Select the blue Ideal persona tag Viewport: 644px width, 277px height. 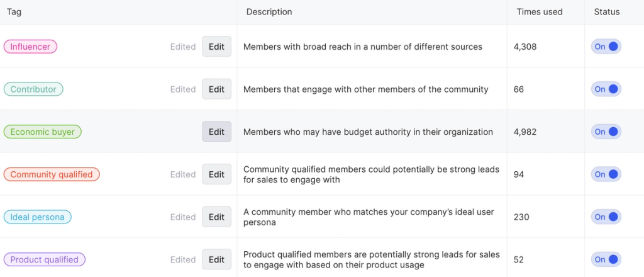tap(37, 217)
